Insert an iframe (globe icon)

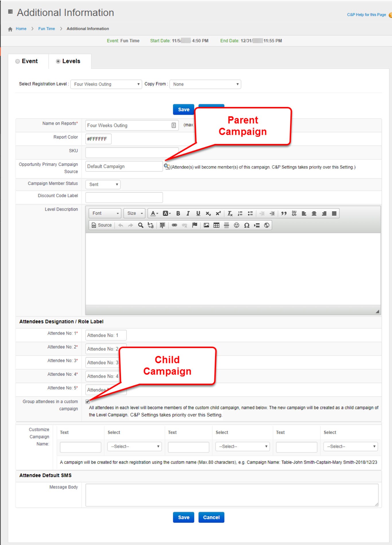(267, 225)
